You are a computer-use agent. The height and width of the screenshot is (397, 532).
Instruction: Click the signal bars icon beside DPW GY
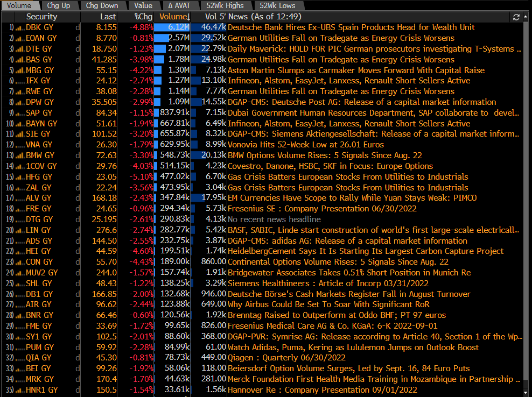(20, 103)
